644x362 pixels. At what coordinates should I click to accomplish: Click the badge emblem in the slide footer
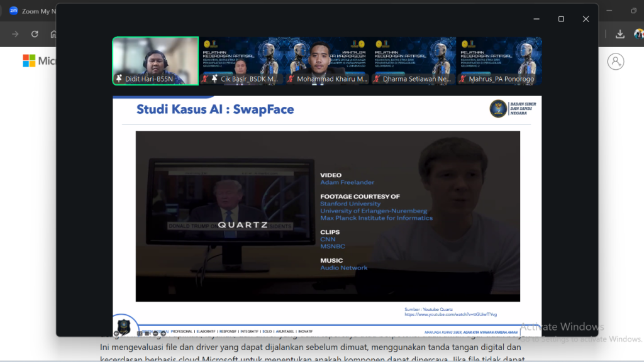click(124, 327)
